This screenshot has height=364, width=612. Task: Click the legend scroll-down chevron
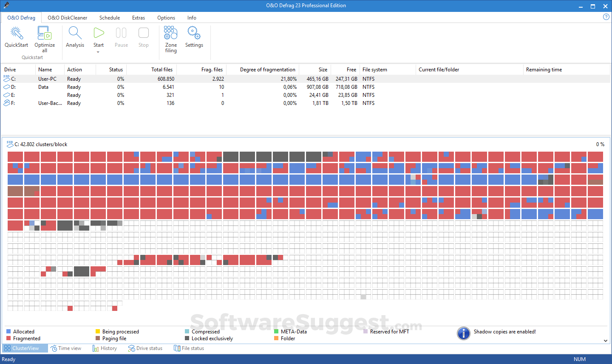[605, 340]
